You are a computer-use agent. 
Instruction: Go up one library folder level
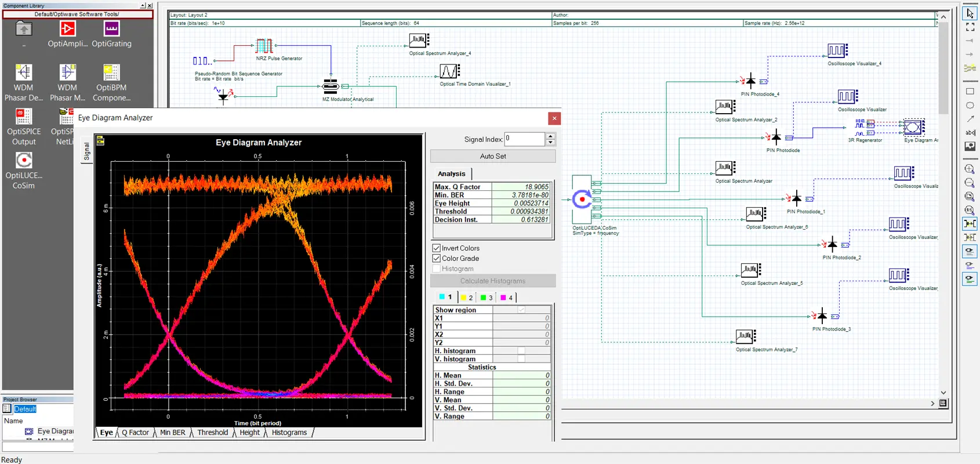(24, 28)
